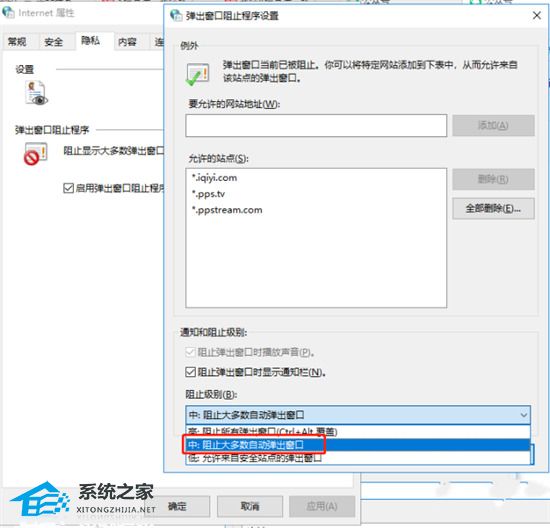Expand the 阻止级别 dropdown arrow
This screenshot has height=528, width=550.
pos(523,415)
